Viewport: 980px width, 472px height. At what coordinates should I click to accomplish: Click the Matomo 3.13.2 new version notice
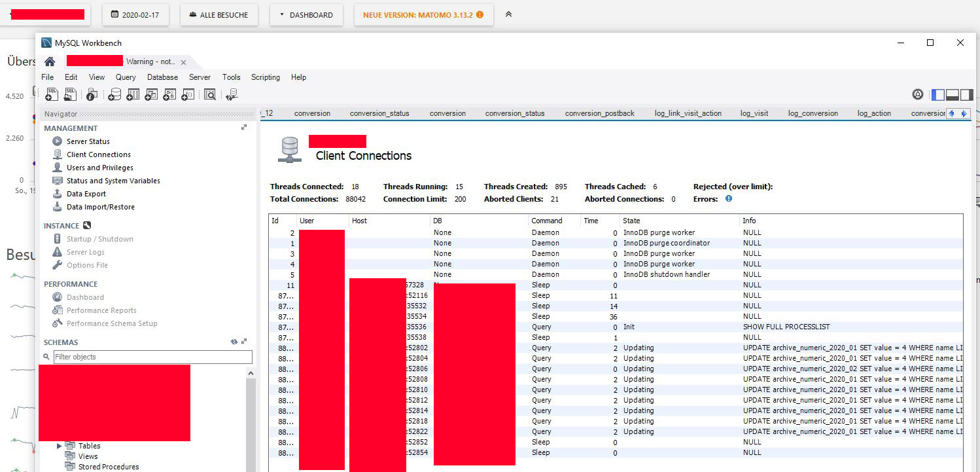pyautogui.click(x=423, y=14)
